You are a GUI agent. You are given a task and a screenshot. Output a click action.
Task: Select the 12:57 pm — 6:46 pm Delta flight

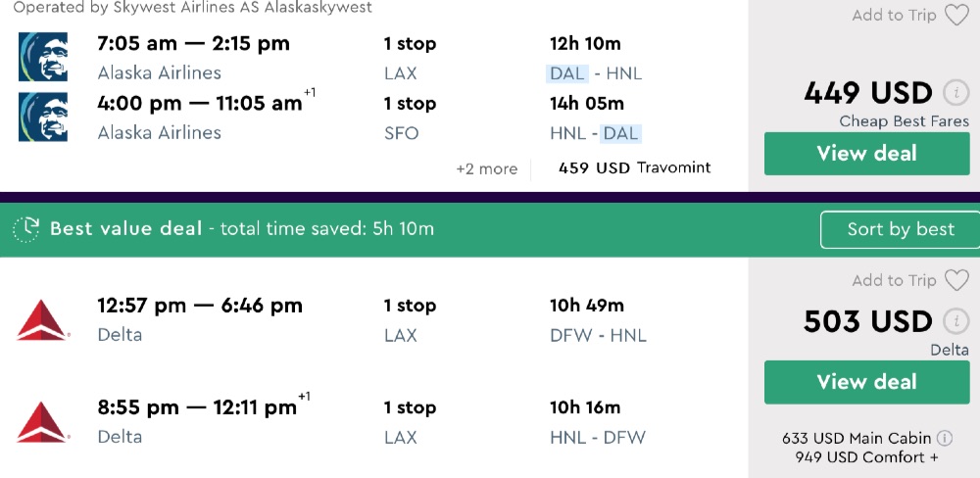click(200, 307)
